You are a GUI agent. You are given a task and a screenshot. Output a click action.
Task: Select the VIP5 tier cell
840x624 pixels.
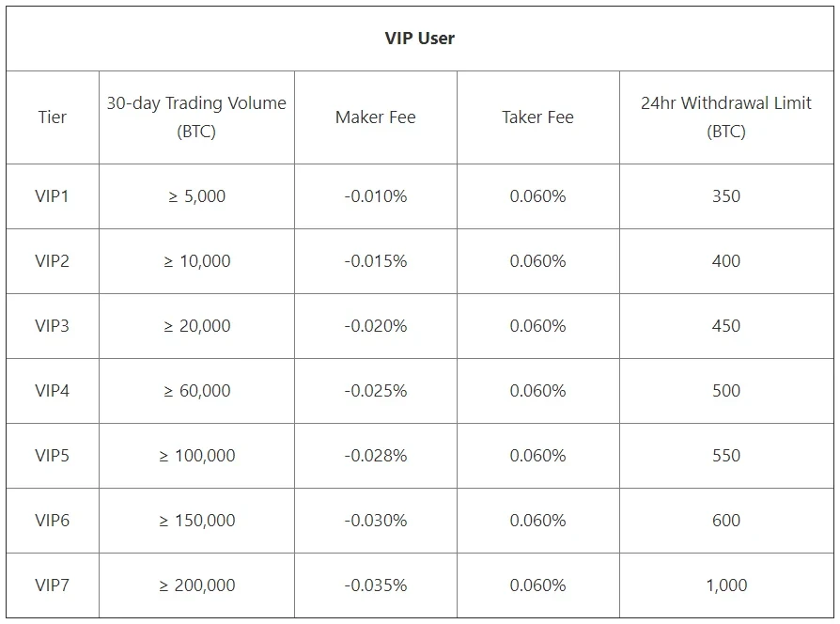pos(53,455)
